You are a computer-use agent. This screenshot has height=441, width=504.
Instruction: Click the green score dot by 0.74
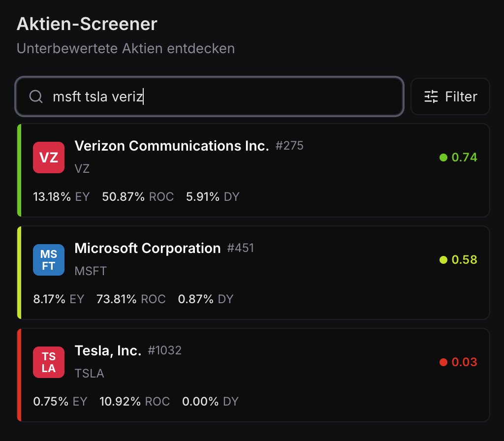[443, 157]
